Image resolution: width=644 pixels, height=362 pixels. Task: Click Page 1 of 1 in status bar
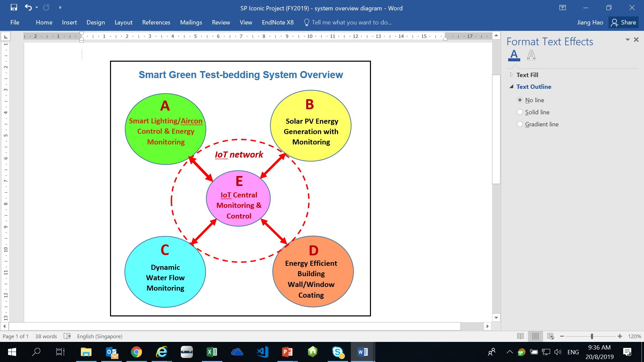click(x=15, y=336)
